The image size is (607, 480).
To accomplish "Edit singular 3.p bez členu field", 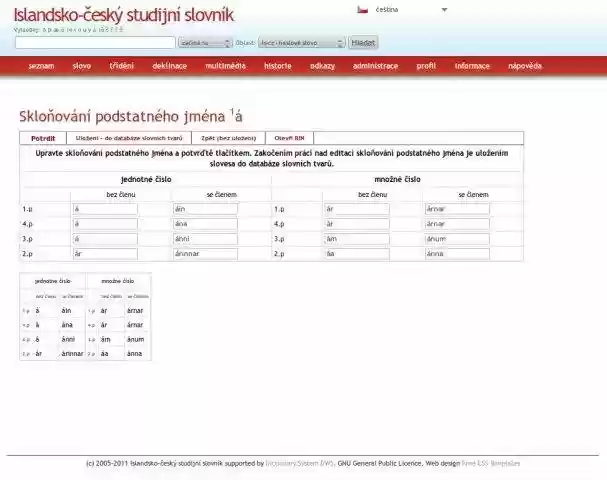I will (105, 239).
